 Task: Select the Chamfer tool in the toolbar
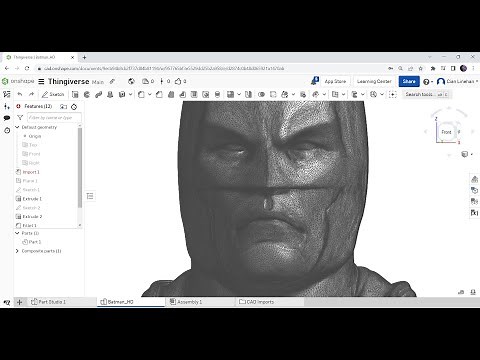tap(159, 95)
